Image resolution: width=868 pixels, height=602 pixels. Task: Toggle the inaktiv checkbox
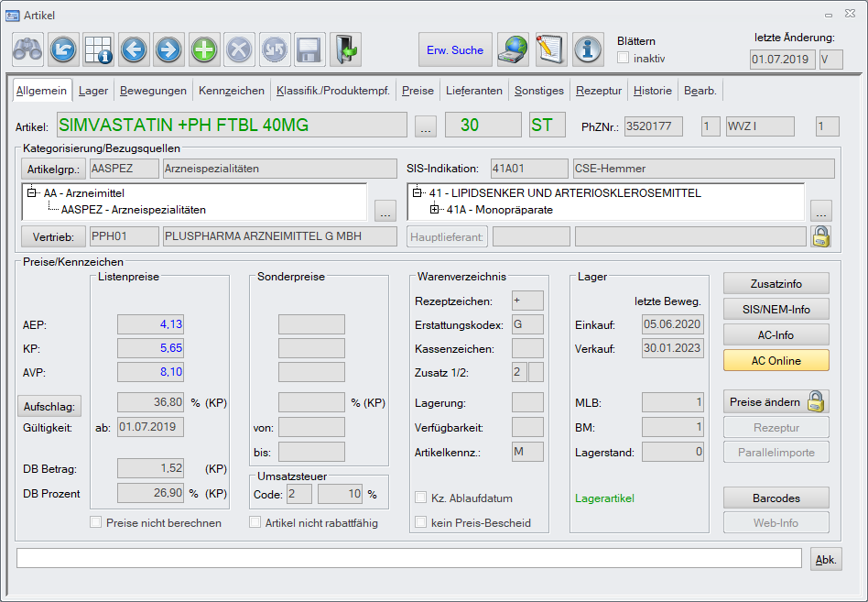(x=624, y=58)
